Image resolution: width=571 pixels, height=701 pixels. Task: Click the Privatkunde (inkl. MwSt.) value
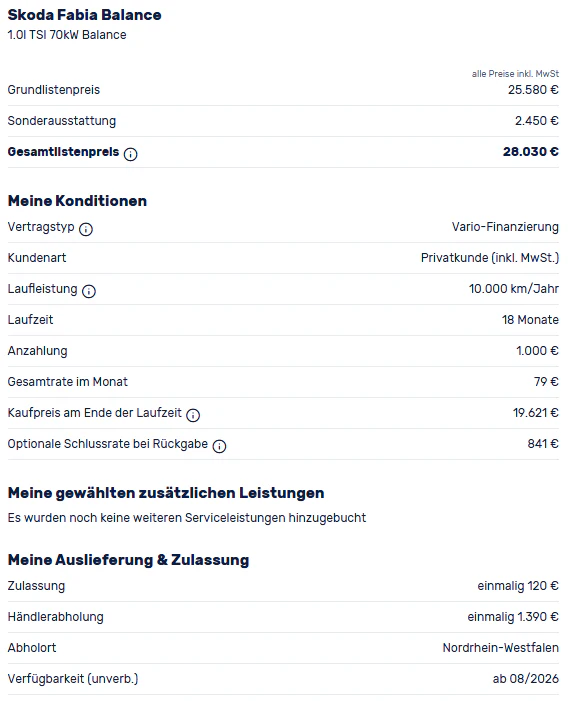coord(490,258)
